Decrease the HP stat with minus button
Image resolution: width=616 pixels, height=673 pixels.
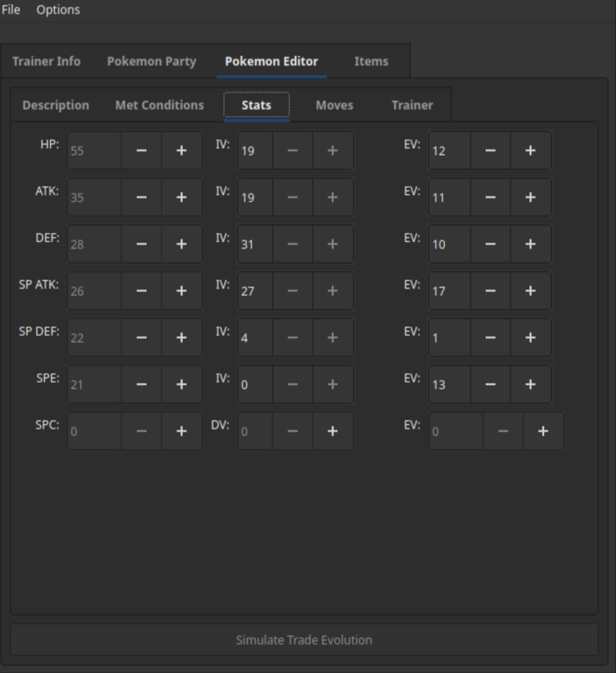coord(141,151)
